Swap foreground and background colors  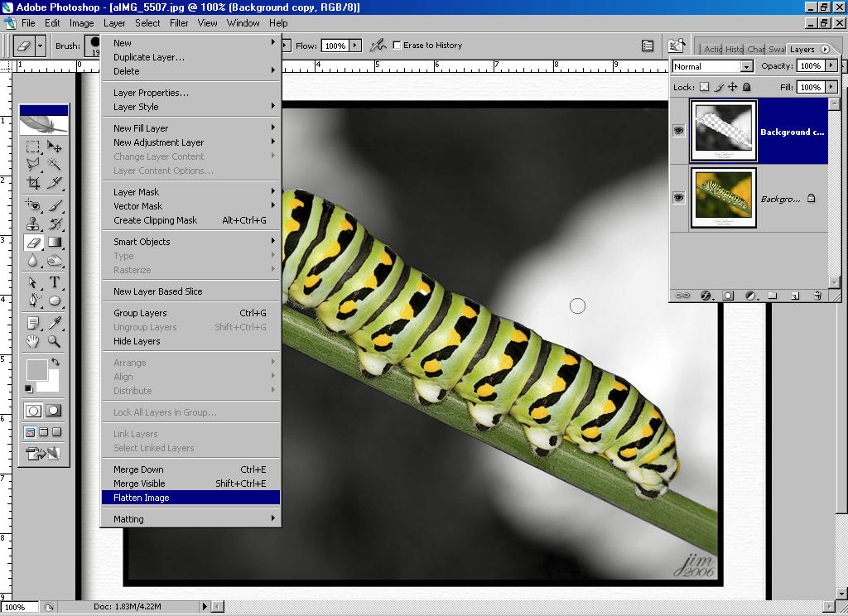coord(55,362)
